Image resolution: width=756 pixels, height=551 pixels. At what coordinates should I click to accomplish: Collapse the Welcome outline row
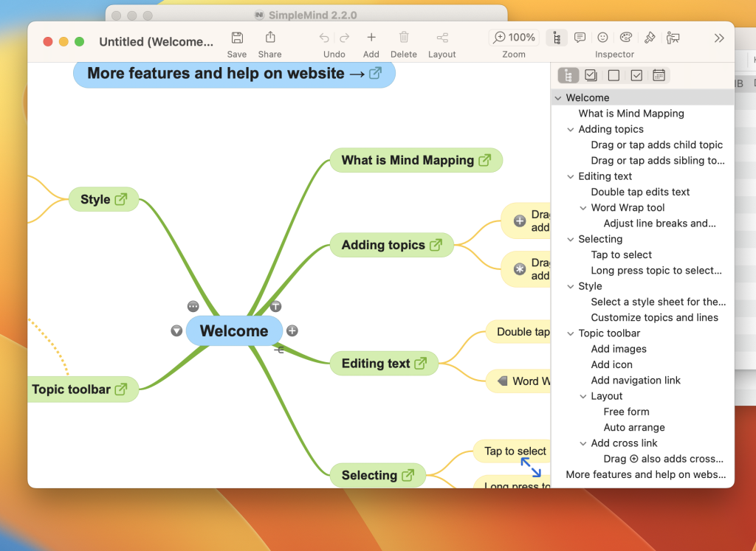click(x=558, y=98)
